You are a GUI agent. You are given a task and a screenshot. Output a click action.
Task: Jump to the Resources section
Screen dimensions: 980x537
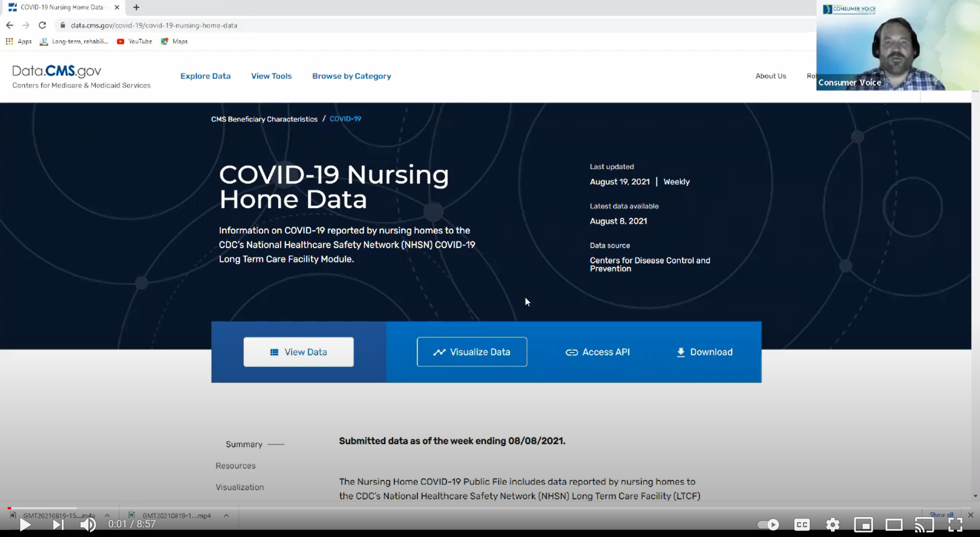pos(235,466)
